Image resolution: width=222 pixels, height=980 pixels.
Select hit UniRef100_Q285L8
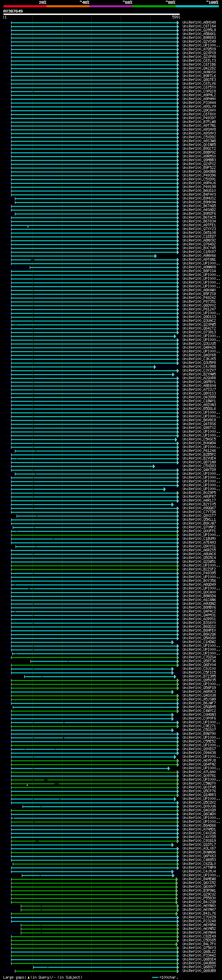click(x=199, y=30)
